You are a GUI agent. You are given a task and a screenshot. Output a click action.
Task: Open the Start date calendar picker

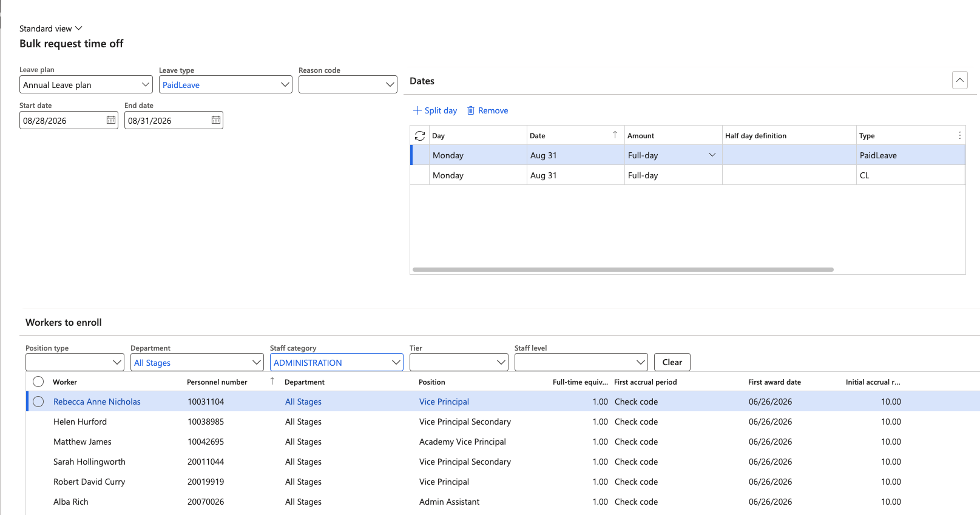pyautogui.click(x=111, y=120)
